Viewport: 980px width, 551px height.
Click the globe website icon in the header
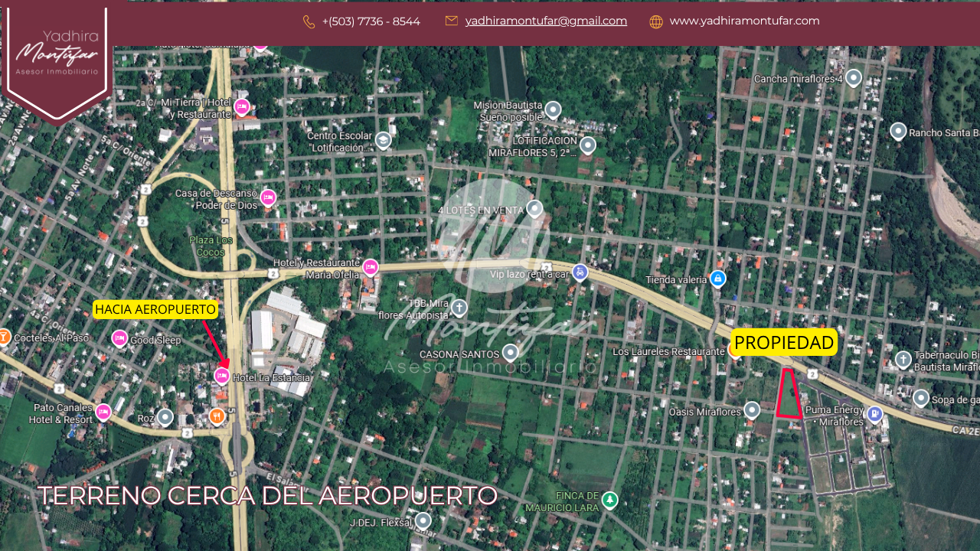click(656, 21)
